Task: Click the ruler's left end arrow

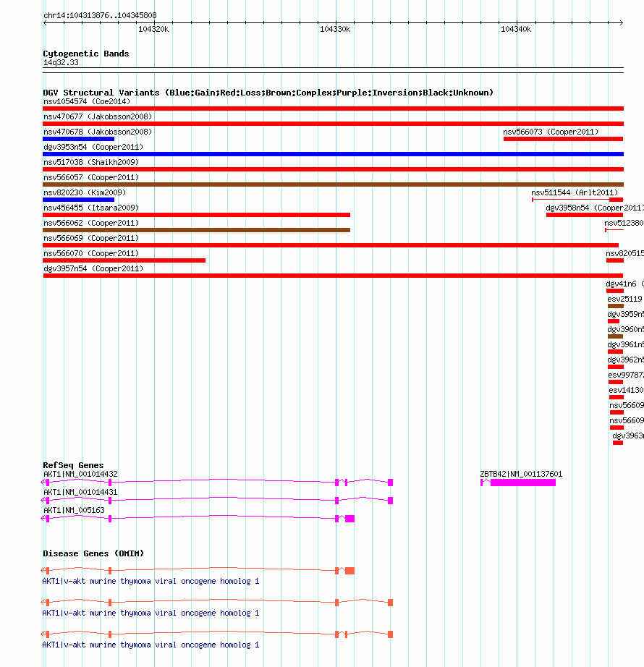Action: click(x=45, y=23)
